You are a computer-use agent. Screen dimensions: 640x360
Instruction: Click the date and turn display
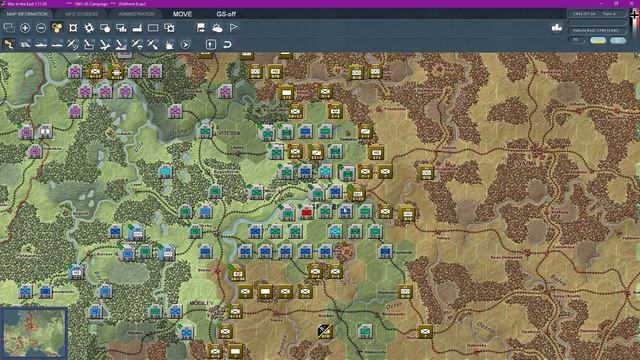[x=597, y=14]
